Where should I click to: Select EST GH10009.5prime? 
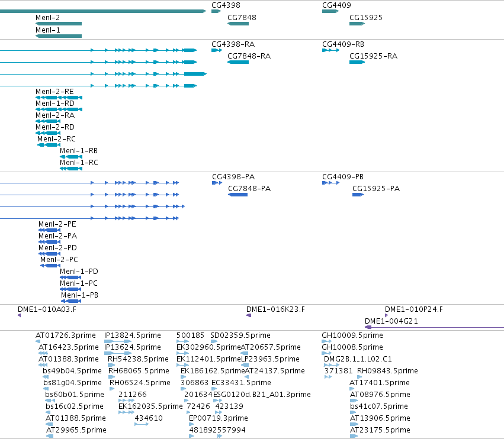click(x=326, y=341)
